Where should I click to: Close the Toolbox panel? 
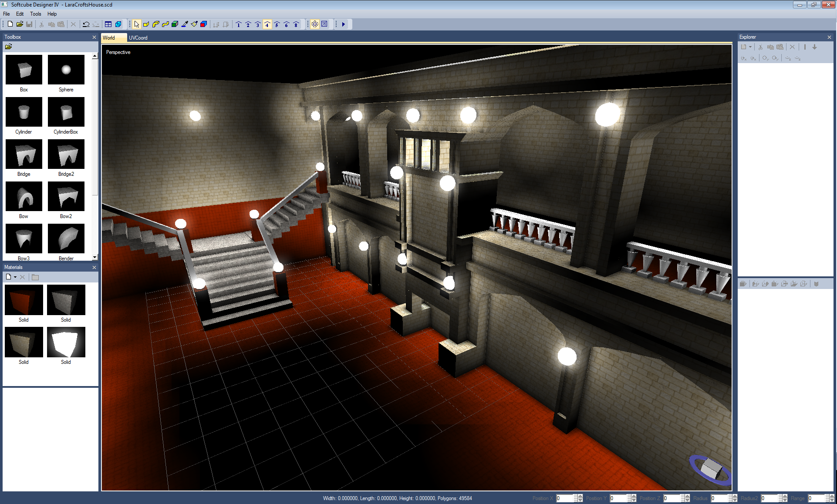(94, 37)
